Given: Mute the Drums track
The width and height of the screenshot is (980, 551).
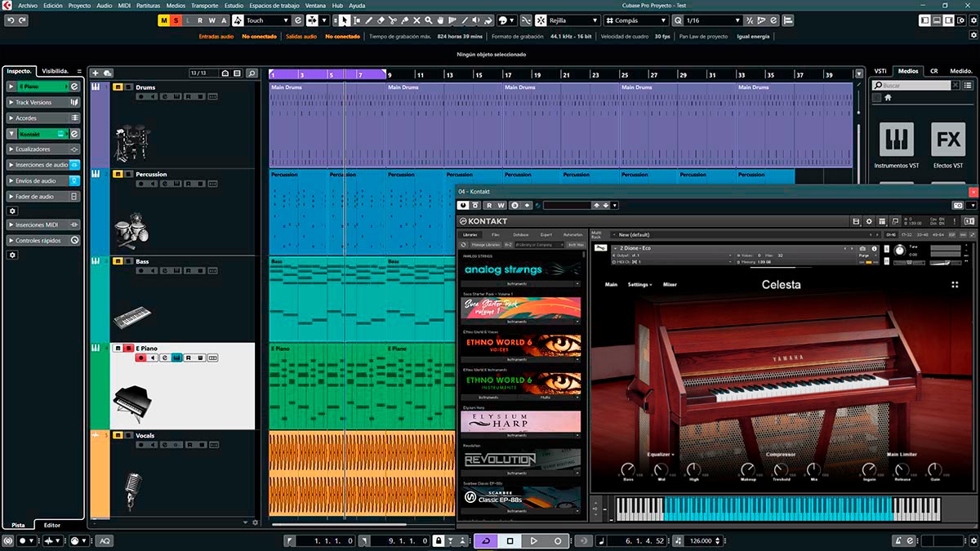Looking at the screenshot, I should (x=118, y=87).
